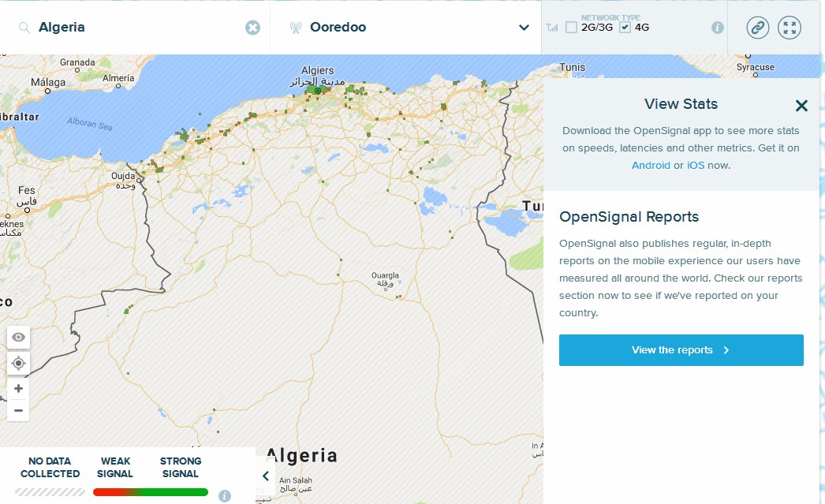The image size is (825, 504).
Task: Collapse the legend panel chevron
Action: [266, 476]
